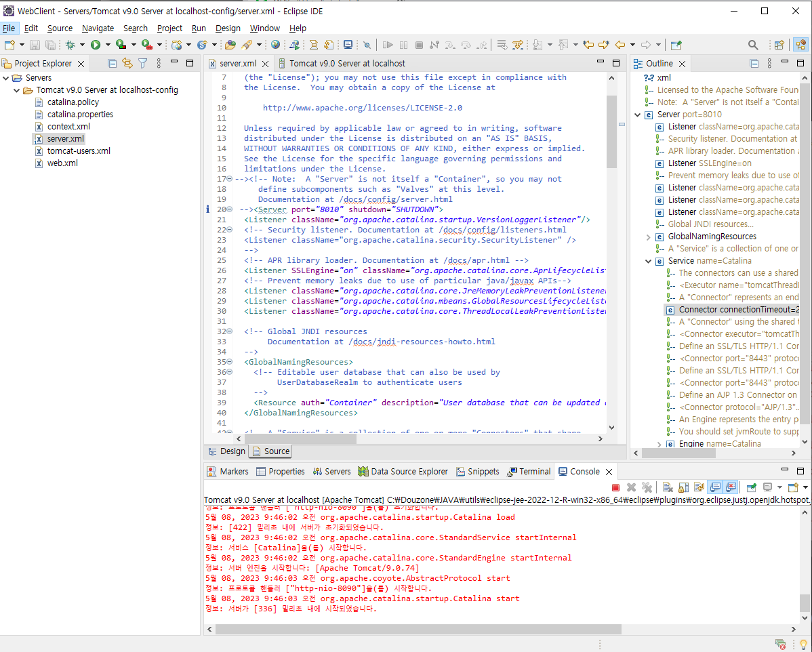
Task: Open the Debug button dropdown arrow
Action: (82, 45)
